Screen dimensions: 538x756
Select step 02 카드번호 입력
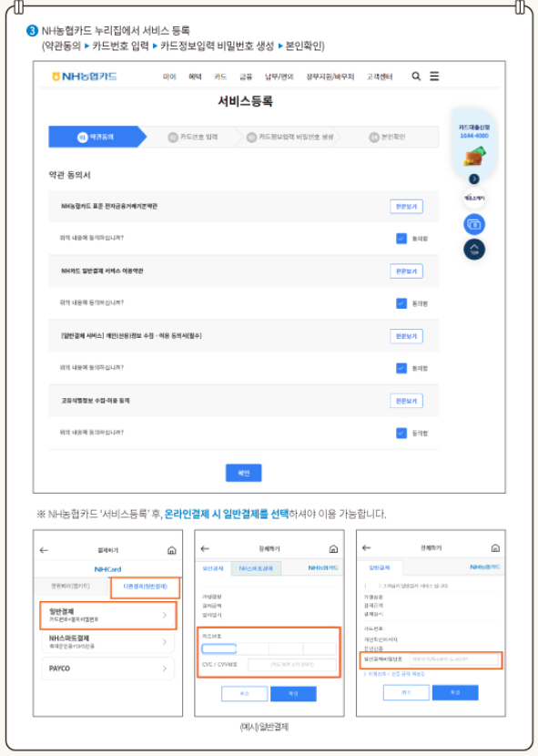(x=193, y=137)
